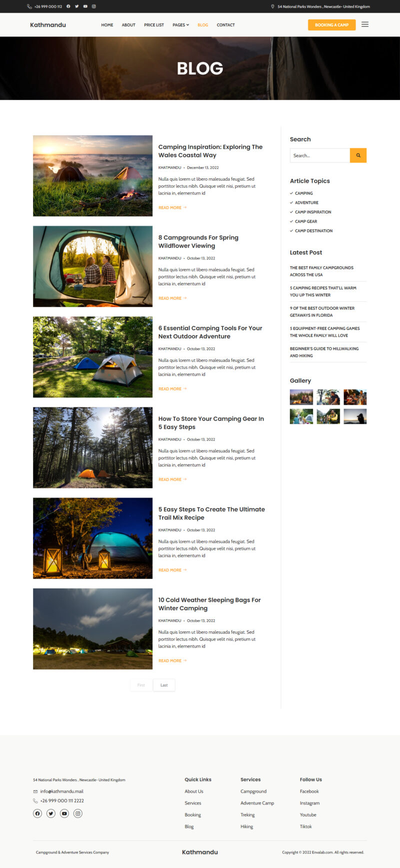Click the Booking A Camp button
The height and width of the screenshot is (868, 400).
(331, 25)
